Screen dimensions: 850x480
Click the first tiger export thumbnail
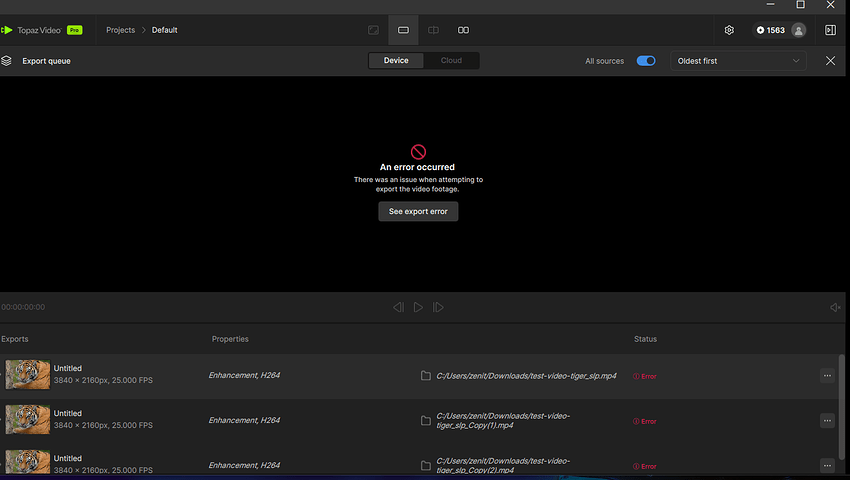click(x=27, y=375)
